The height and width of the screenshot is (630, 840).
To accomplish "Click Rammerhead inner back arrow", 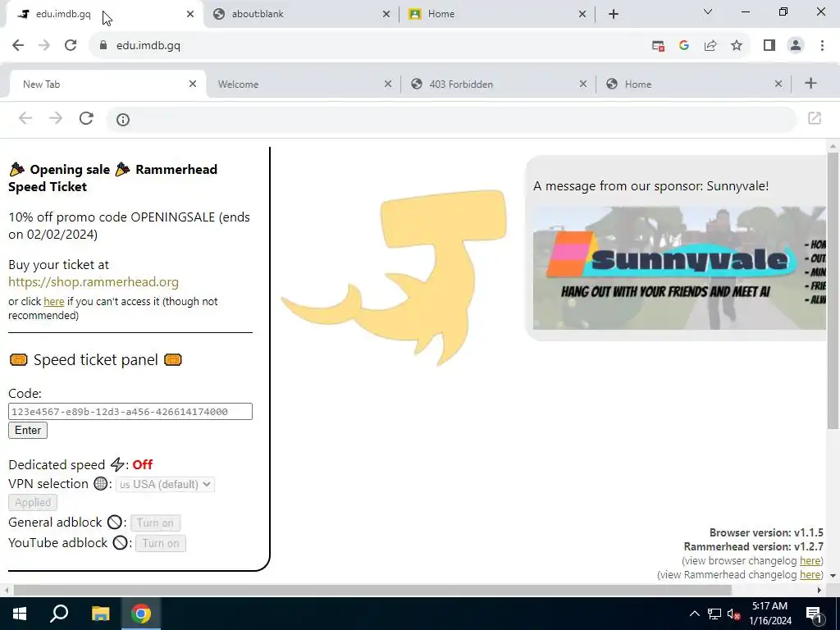I will pyautogui.click(x=25, y=118).
